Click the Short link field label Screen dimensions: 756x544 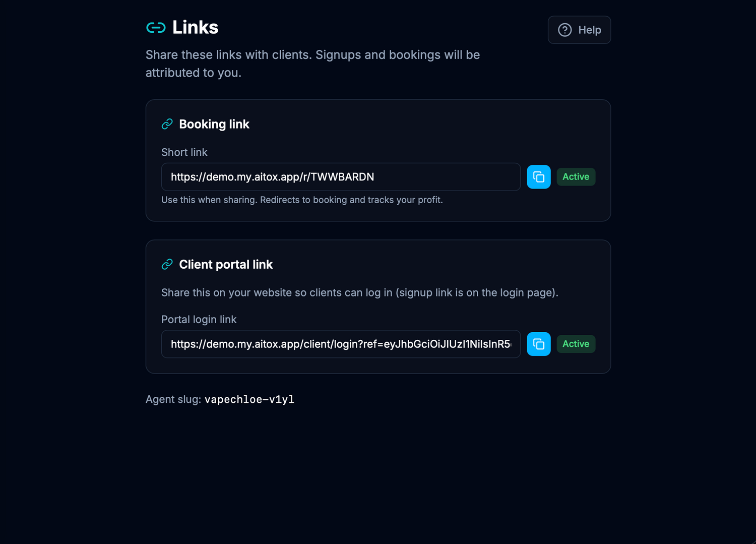pos(184,152)
